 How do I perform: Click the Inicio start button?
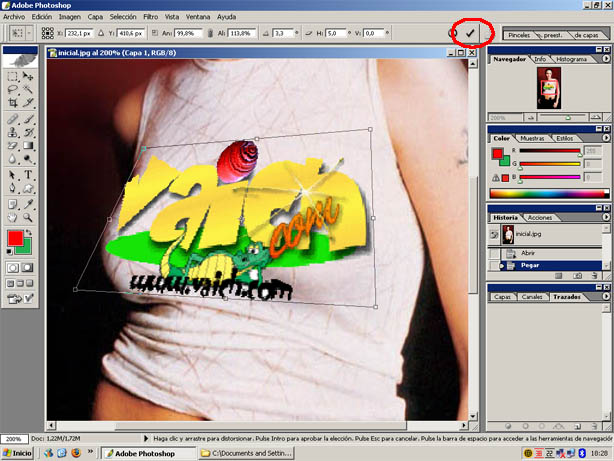pyautogui.click(x=17, y=453)
